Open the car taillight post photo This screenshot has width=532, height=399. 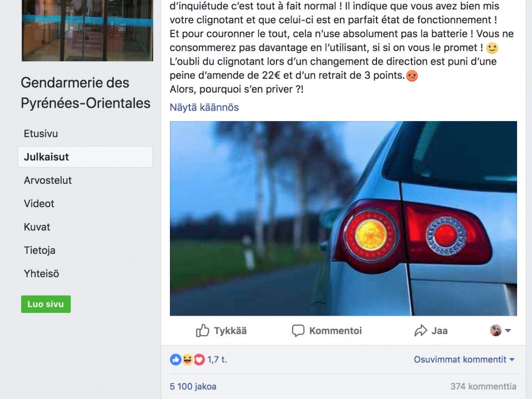coord(343,218)
